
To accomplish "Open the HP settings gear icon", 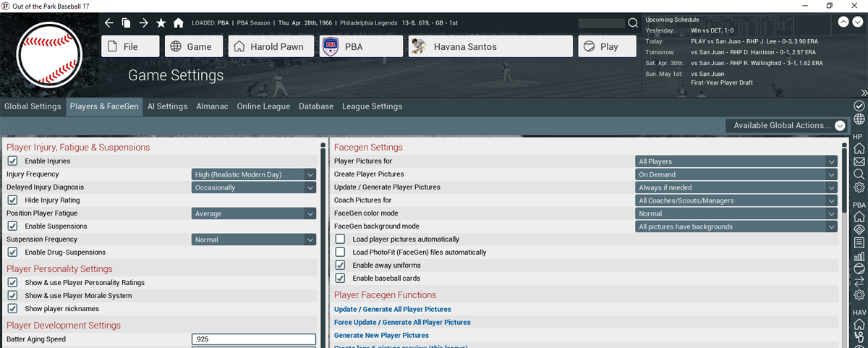I will click(x=859, y=187).
